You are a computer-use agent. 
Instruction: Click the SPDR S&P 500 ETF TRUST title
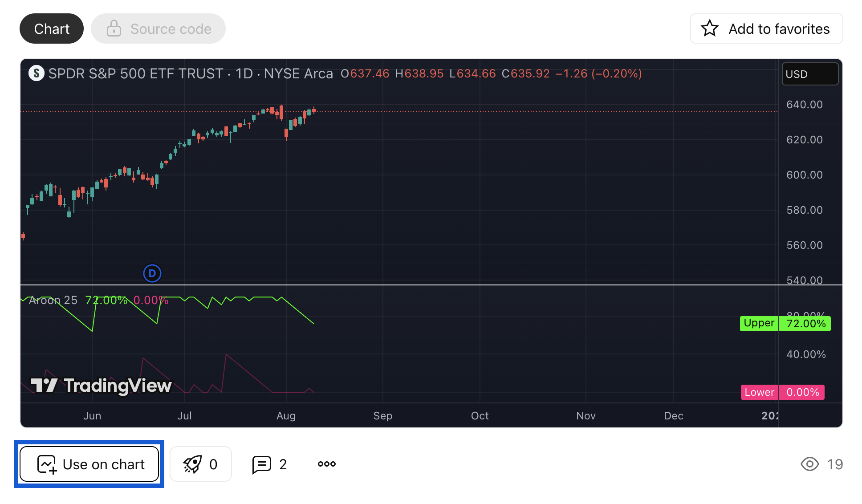click(135, 73)
